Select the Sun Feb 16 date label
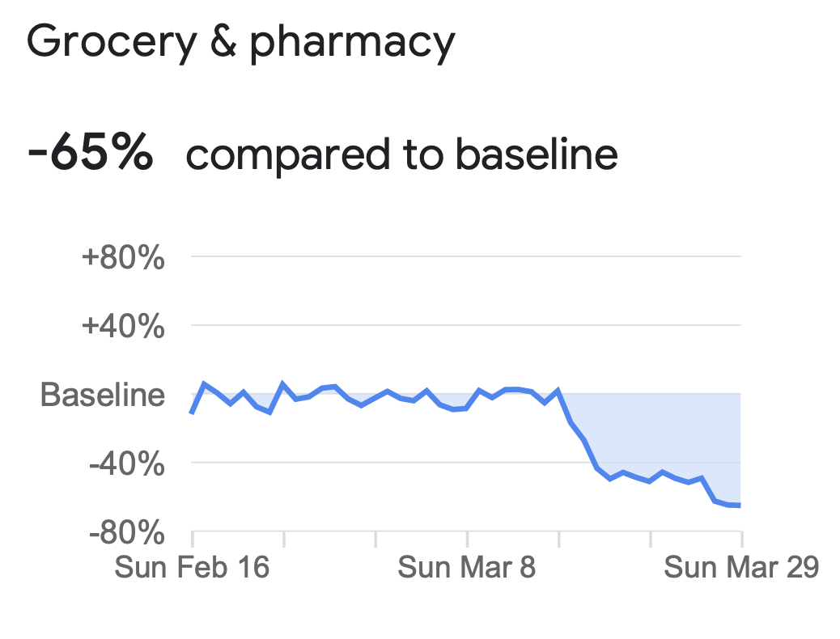 pyautogui.click(x=192, y=567)
